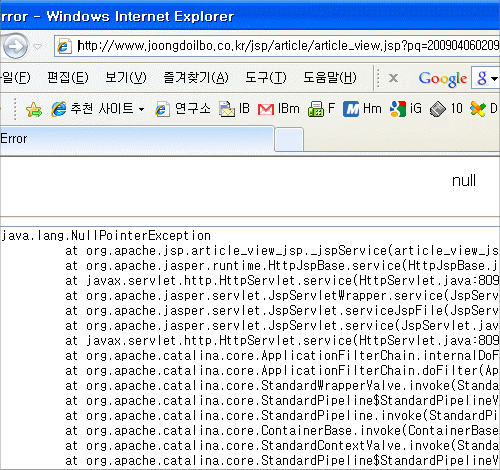This screenshot has height=470, width=500.
Task: Click the ContainerBase.invoke stack line
Action: 282,431
